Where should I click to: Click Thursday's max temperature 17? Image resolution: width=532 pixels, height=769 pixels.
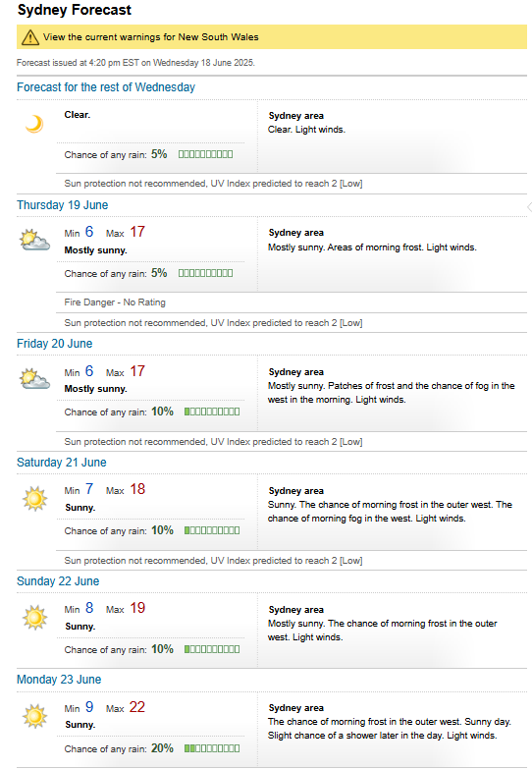click(137, 232)
